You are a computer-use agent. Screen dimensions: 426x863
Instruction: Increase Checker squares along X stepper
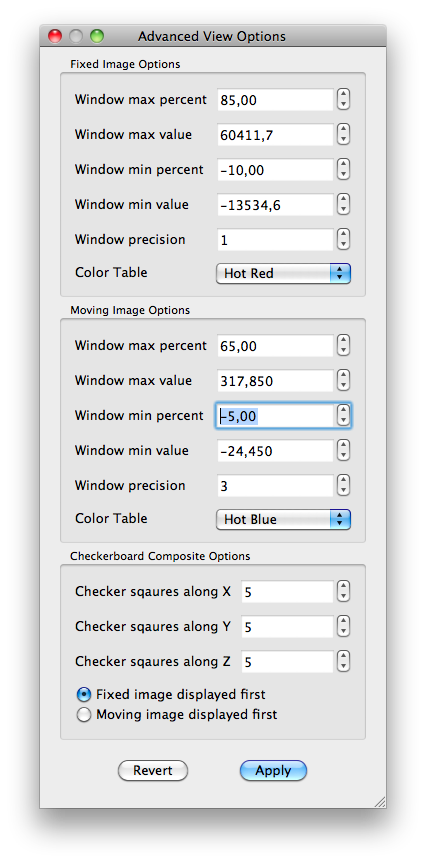point(343,587)
